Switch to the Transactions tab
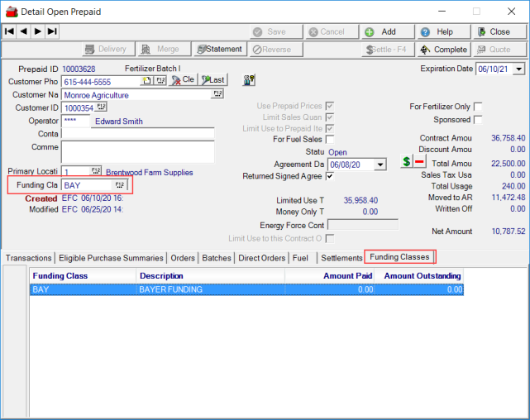Viewport: 530px width, 420px height. pyautogui.click(x=28, y=258)
